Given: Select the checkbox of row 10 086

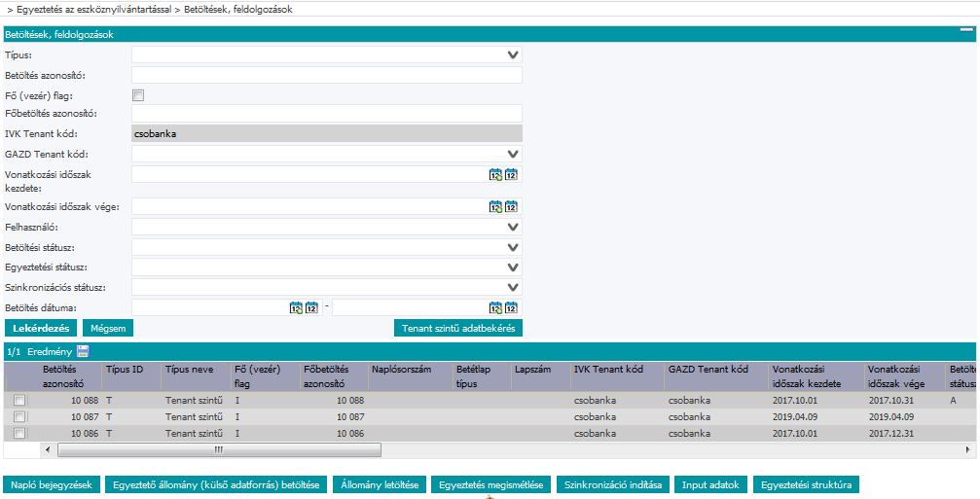Looking at the screenshot, I should pyautogui.click(x=19, y=433).
